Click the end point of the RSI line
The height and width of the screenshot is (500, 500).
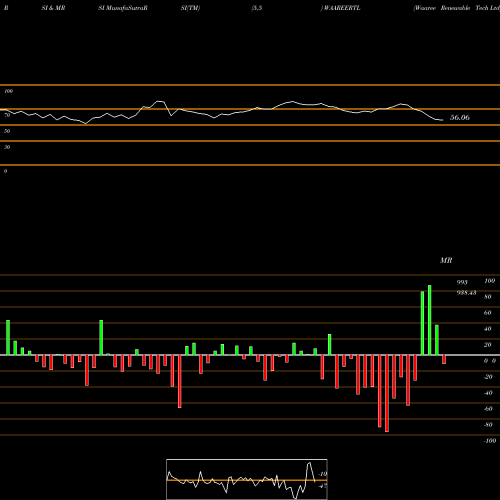pyautogui.click(x=442, y=120)
